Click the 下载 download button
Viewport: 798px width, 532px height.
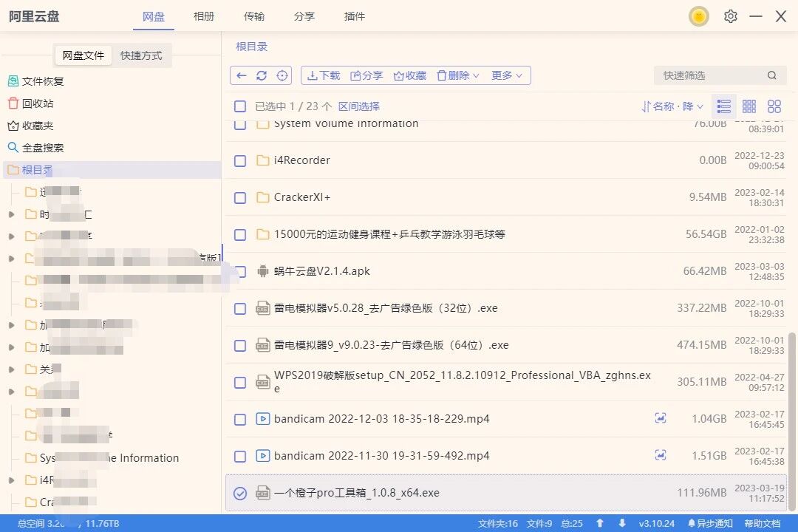[x=324, y=75]
